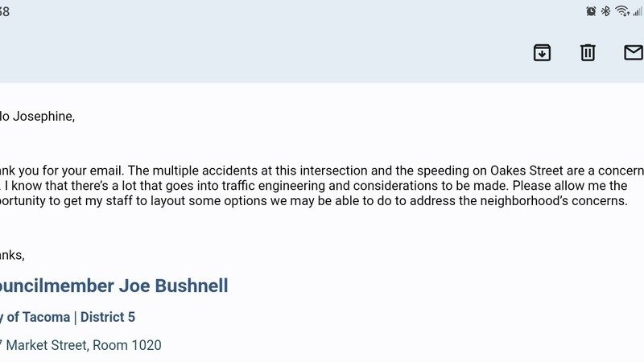Tap the alarm clock status icon
Viewport: 644px width, 362px height.
click(x=591, y=11)
